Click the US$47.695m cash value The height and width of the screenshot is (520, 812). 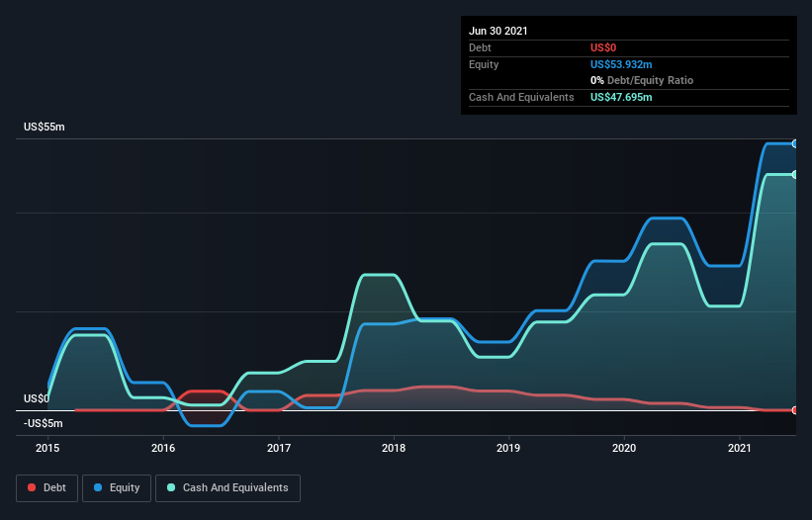(621, 97)
